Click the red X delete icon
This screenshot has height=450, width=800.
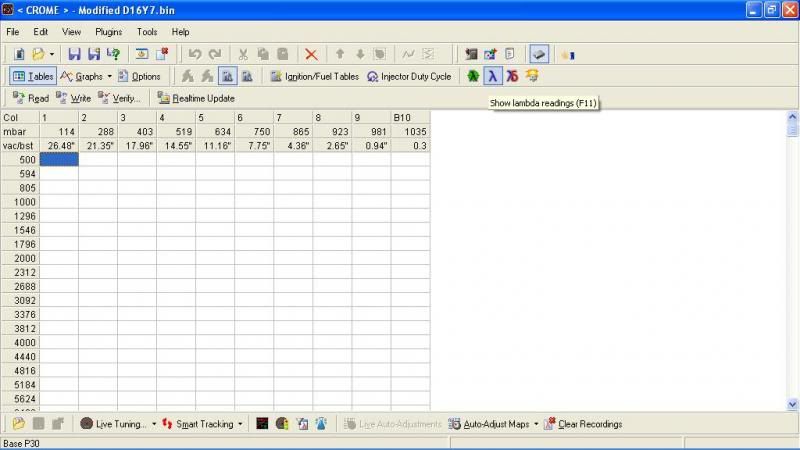click(x=311, y=54)
